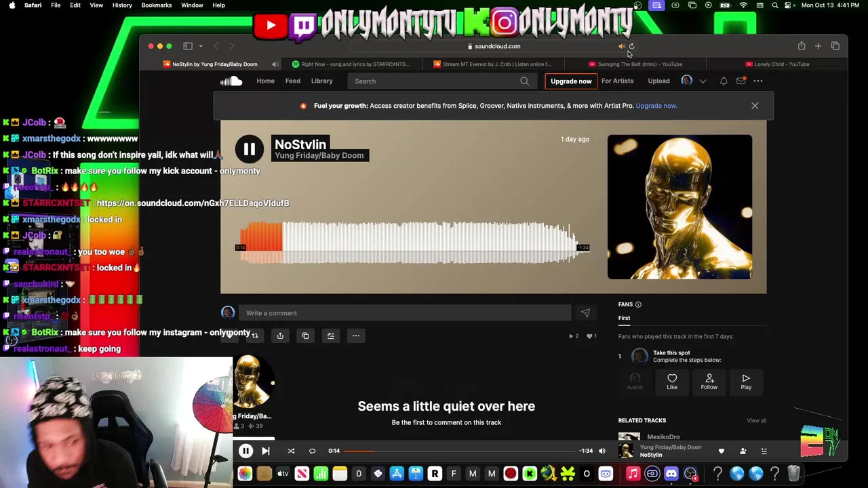Open the Home nav item

265,81
